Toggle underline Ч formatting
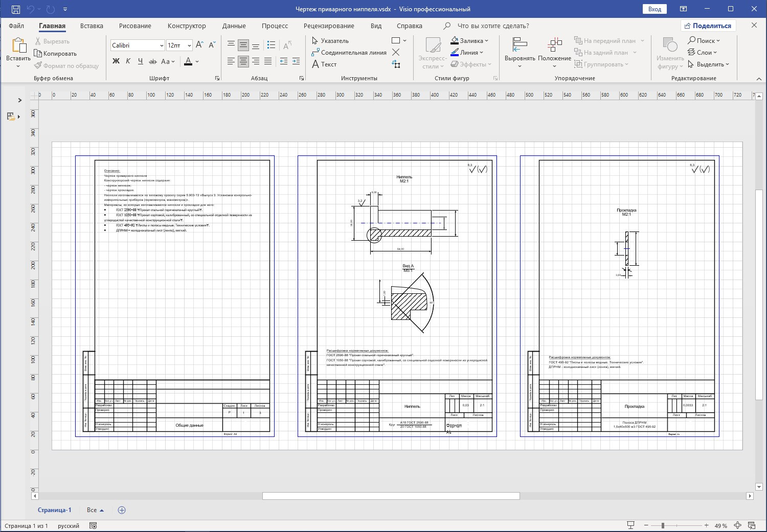This screenshot has width=767, height=532. [x=140, y=61]
